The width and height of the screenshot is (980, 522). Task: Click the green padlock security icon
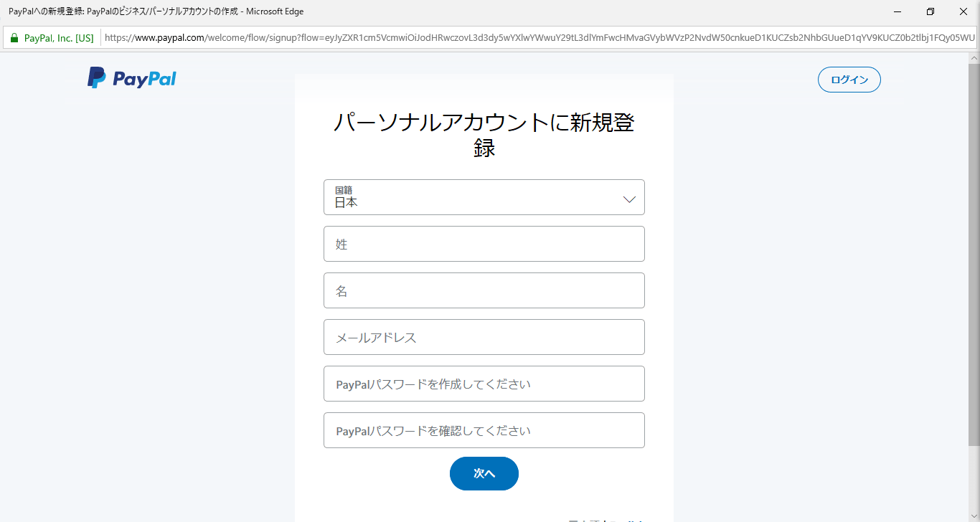coord(14,38)
